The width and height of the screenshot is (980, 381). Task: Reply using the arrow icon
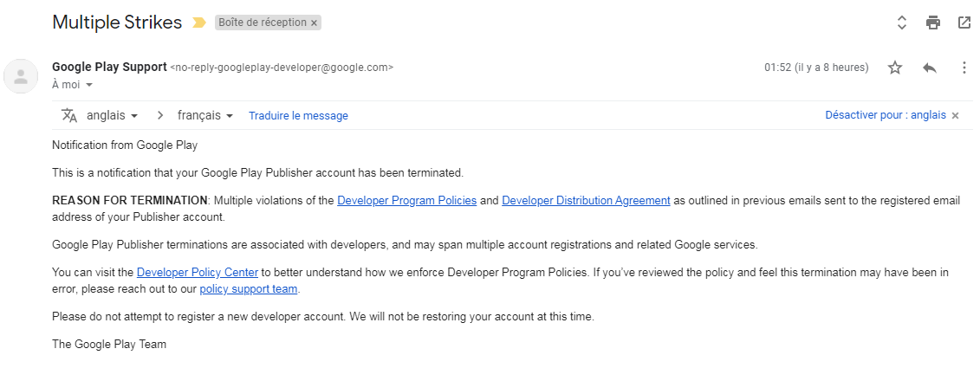pyautogui.click(x=930, y=68)
